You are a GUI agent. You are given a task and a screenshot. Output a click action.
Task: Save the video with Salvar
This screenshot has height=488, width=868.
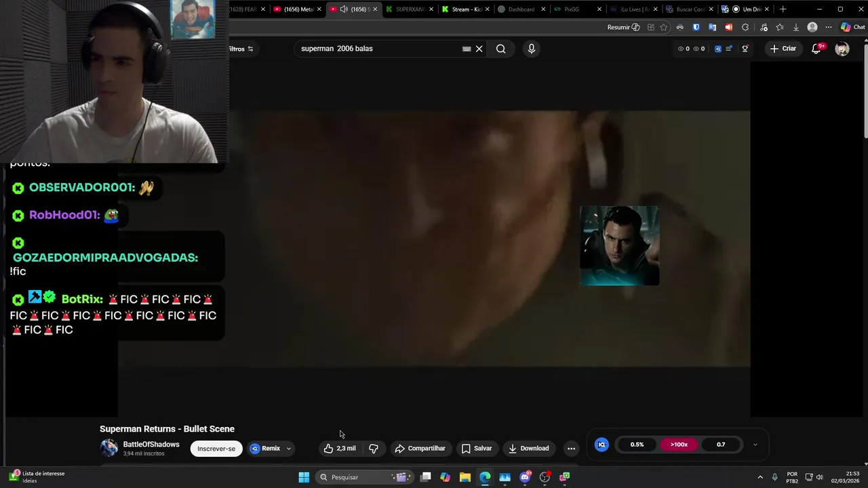coord(477,448)
